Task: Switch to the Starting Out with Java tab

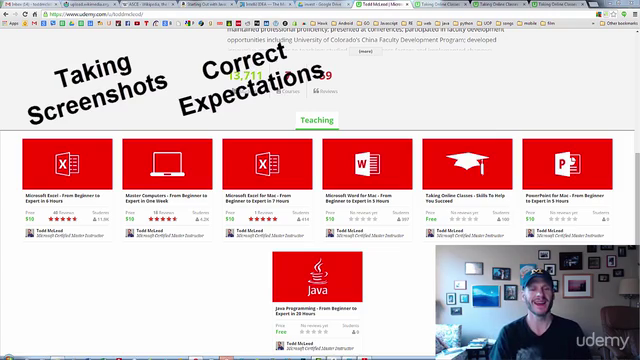Action: pos(206,4)
